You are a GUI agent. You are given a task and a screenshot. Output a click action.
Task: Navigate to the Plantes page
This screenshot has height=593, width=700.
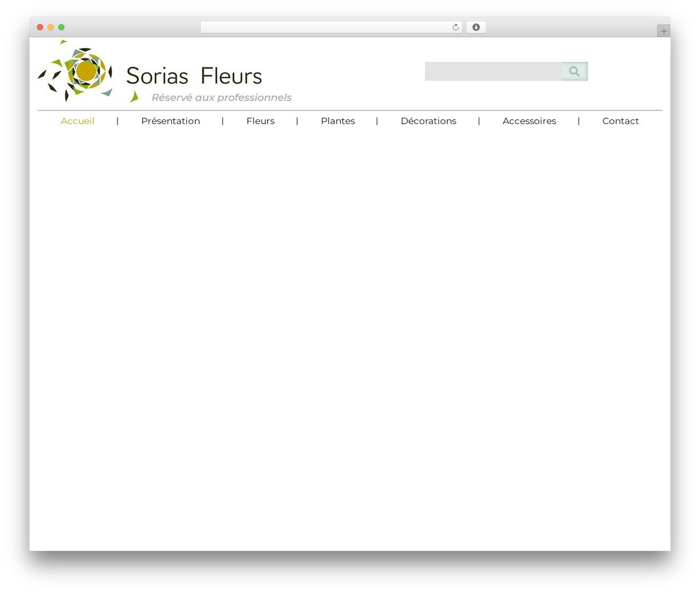tap(338, 121)
